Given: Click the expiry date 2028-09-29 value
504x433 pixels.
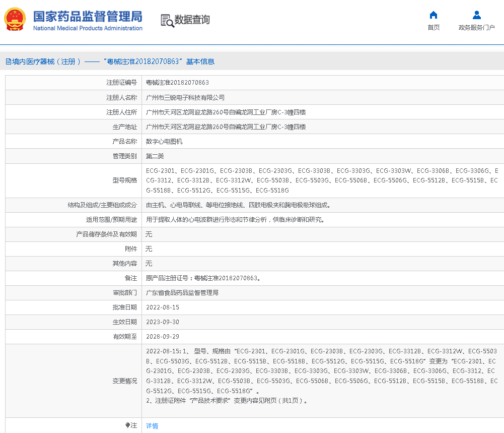Looking at the screenshot, I should pyautogui.click(x=162, y=337).
